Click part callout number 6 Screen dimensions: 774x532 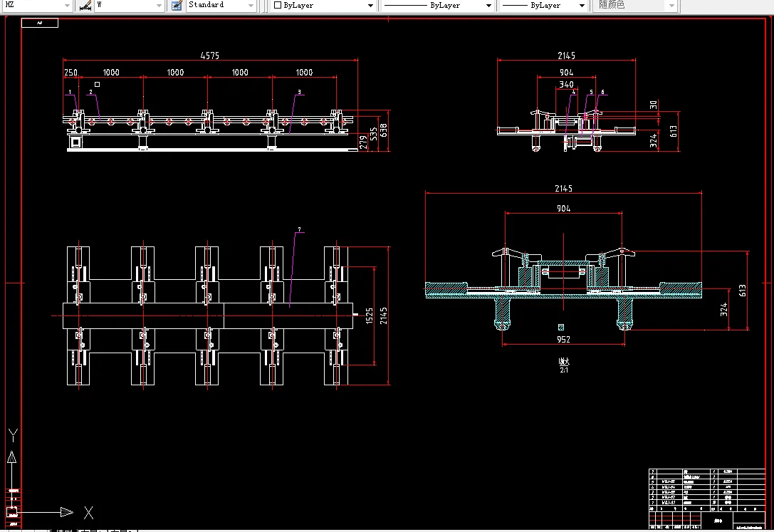click(602, 93)
